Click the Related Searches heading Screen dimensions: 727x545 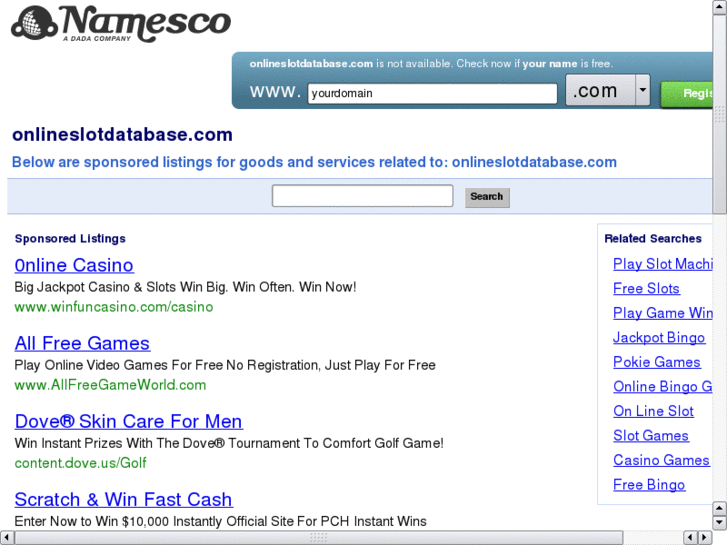point(653,238)
